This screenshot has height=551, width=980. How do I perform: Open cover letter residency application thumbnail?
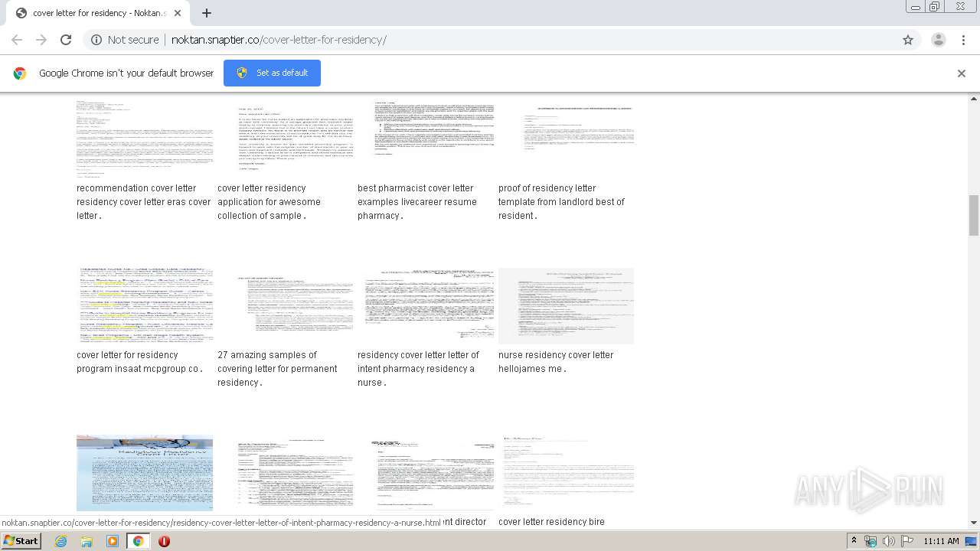point(285,139)
